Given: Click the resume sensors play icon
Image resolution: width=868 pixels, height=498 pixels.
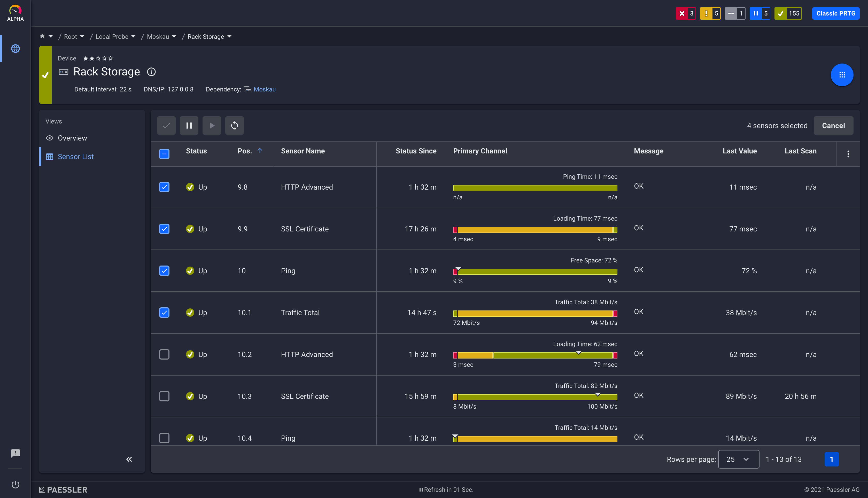Looking at the screenshot, I should (212, 126).
